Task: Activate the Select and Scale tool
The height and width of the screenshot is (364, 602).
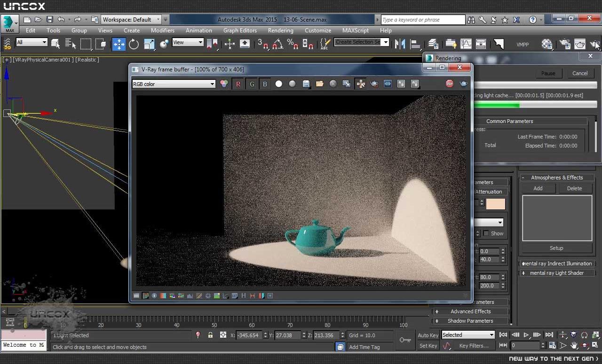Action: 149,44
